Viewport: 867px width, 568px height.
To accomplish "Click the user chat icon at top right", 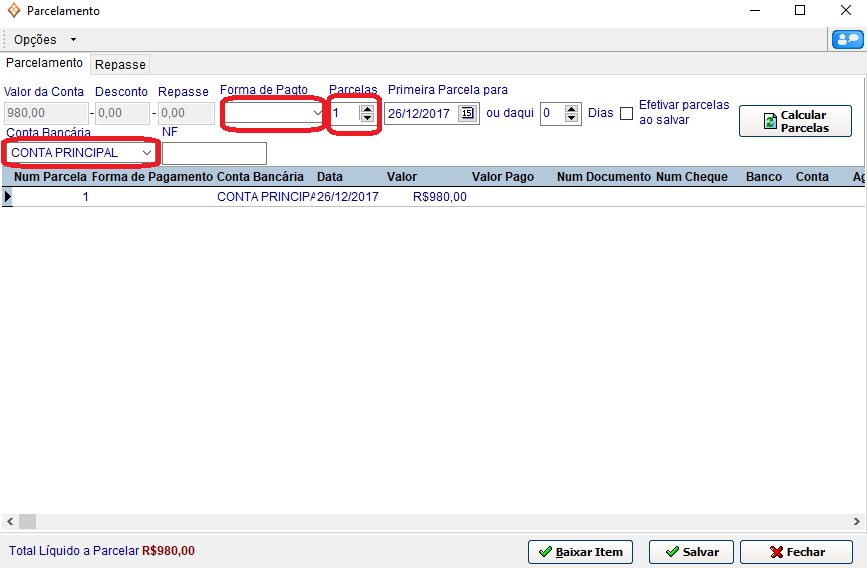I will [846, 39].
